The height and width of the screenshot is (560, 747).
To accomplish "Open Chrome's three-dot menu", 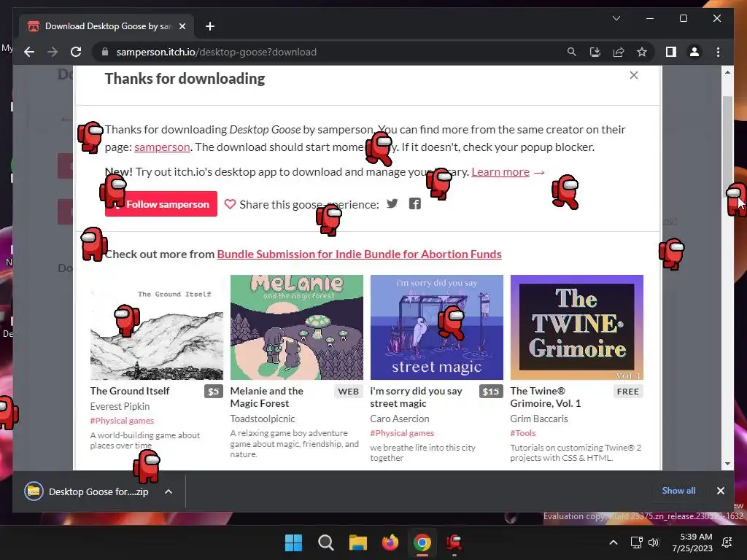I will [718, 52].
